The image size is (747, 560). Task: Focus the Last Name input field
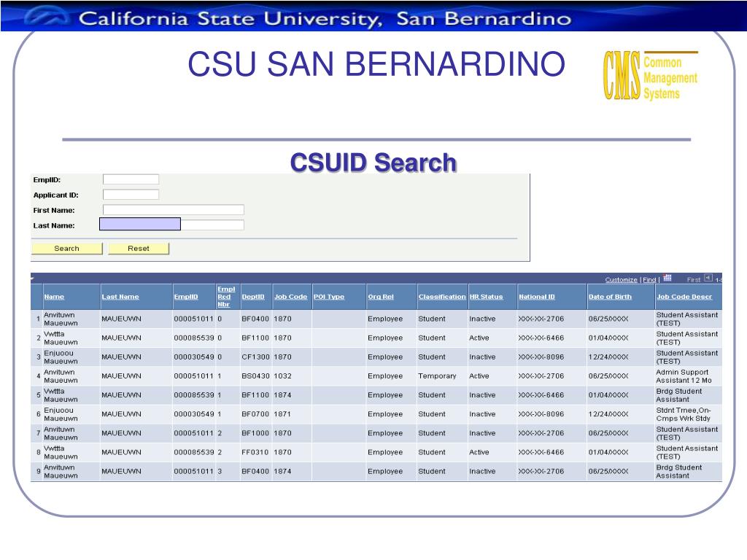[x=172, y=225]
